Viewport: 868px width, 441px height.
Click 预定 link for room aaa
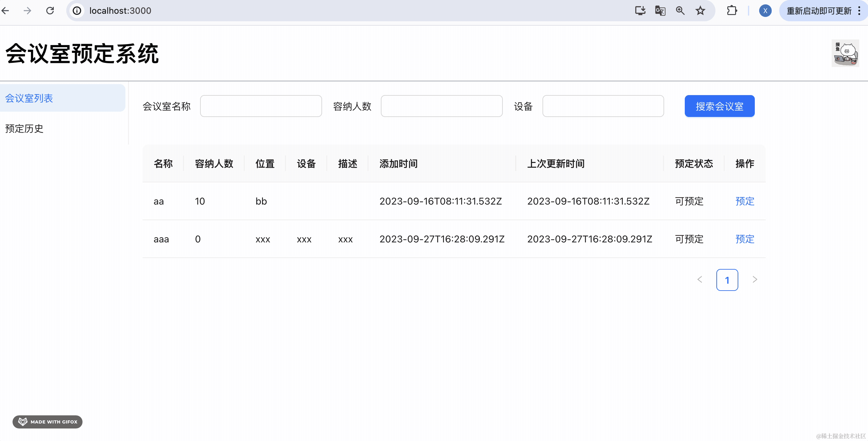coord(745,239)
